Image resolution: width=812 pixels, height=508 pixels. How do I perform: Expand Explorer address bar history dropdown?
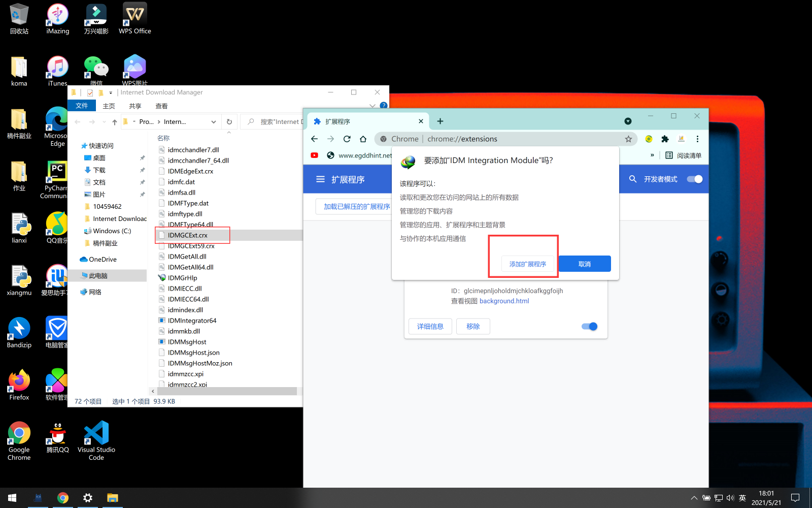tap(214, 122)
